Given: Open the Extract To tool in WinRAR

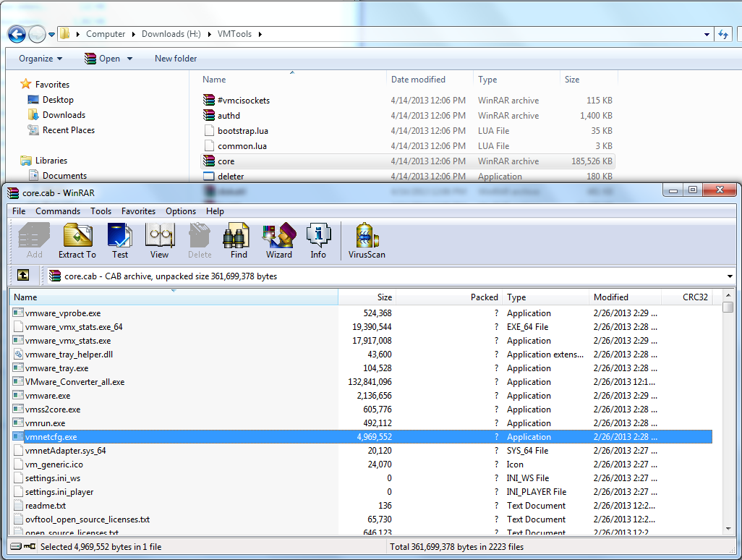Looking at the screenshot, I should (x=77, y=240).
